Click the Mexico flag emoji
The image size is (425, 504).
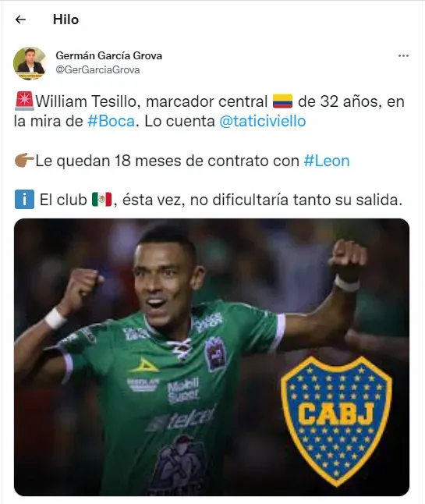point(102,200)
